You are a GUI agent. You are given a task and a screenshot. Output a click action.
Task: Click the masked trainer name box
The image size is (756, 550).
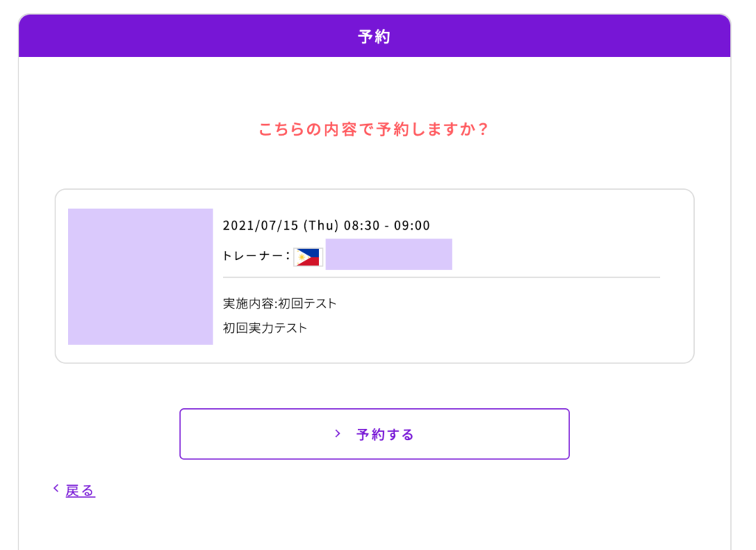pyautogui.click(x=388, y=254)
